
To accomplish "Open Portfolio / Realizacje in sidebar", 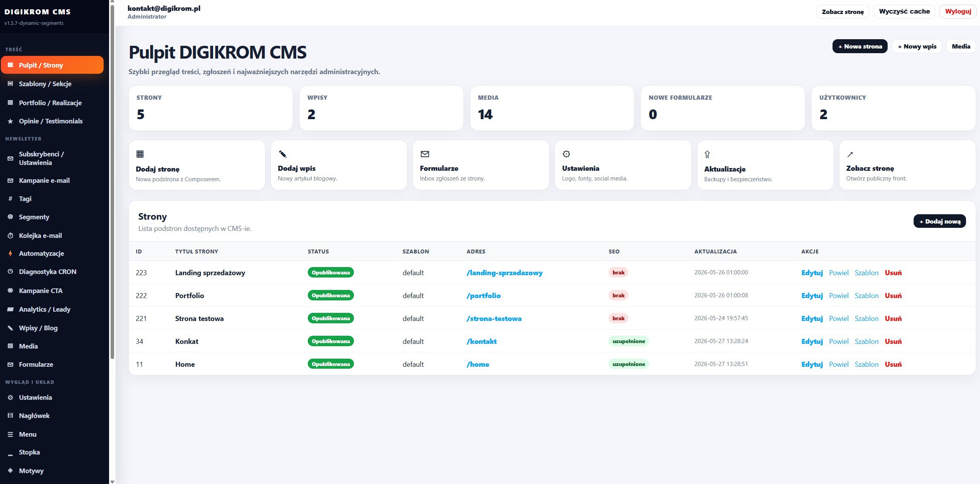I will pyautogui.click(x=52, y=103).
